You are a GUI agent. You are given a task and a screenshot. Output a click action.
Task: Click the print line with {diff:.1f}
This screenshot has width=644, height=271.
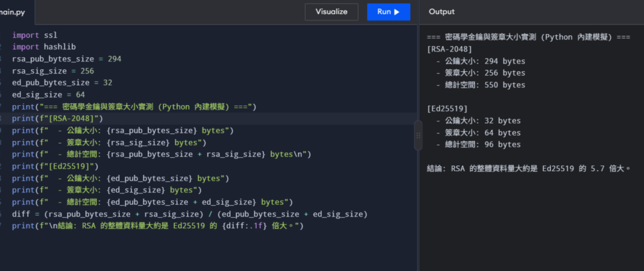[158, 226]
